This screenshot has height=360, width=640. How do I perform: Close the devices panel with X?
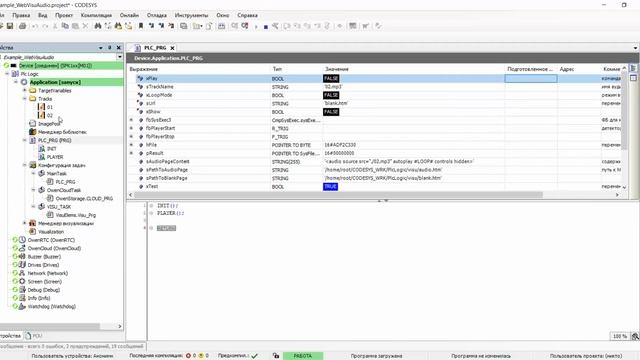[x=119, y=48]
